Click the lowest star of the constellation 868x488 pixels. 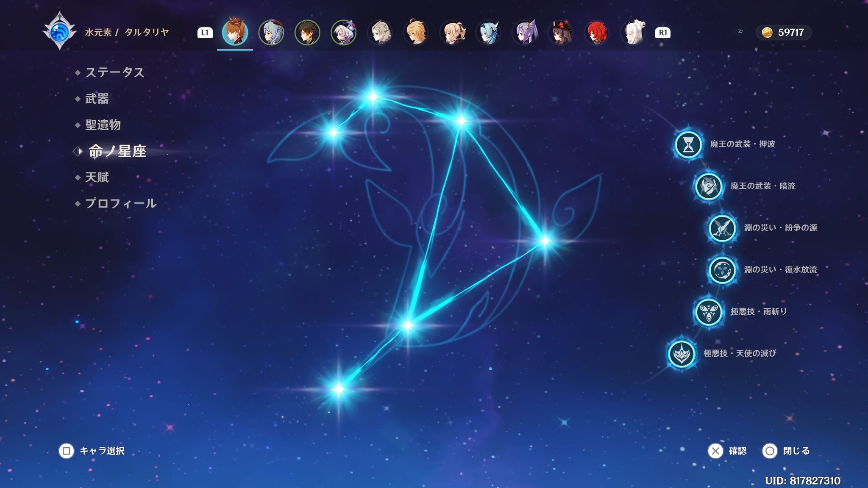[338, 389]
